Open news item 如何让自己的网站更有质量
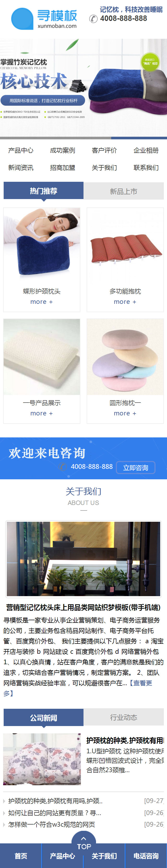Screen dimensions: 167x868 (x=55, y=813)
